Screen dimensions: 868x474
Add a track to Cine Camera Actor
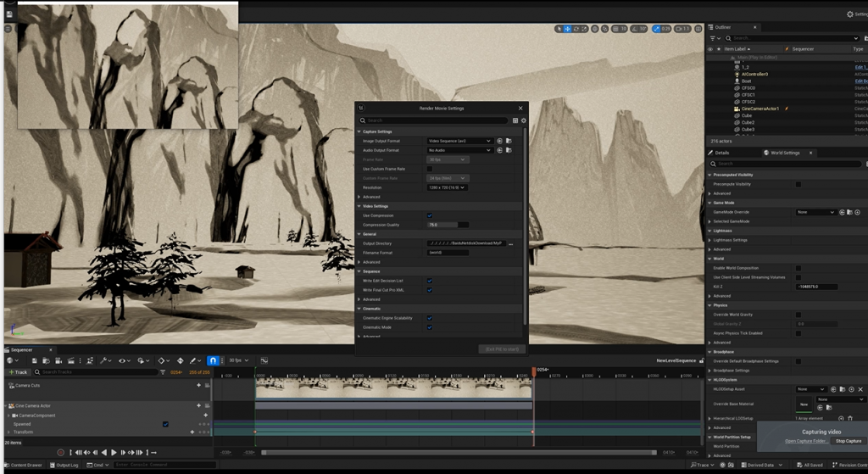pyautogui.click(x=198, y=406)
